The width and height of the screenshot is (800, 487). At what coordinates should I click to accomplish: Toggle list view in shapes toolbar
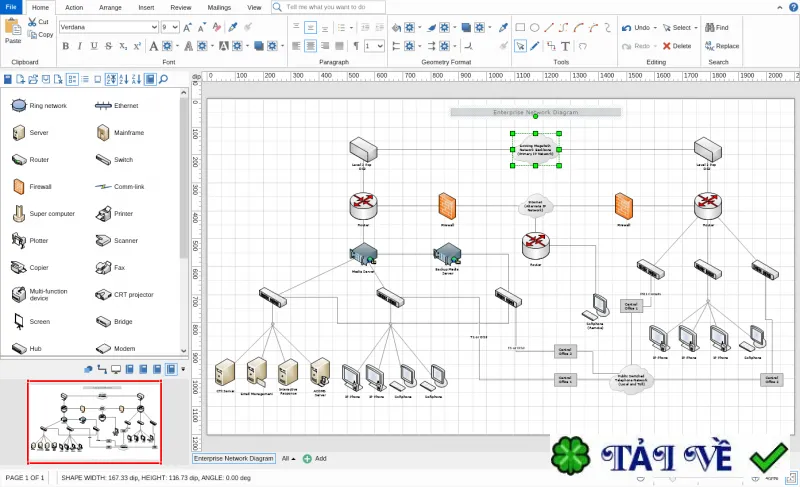85,79
